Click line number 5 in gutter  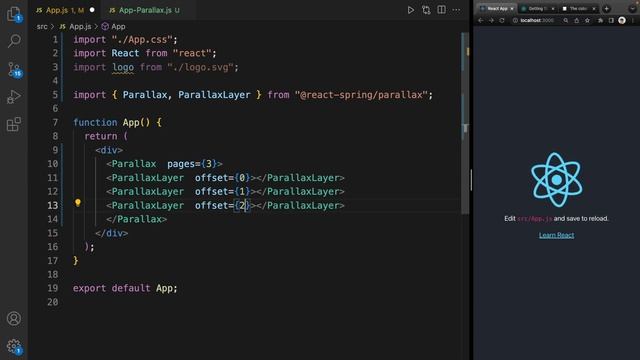point(55,95)
